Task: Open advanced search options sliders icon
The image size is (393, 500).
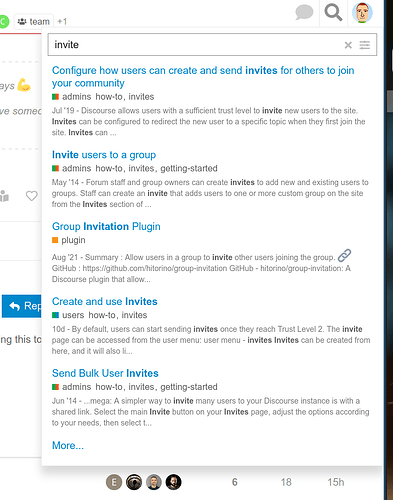Action: tap(365, 45)
